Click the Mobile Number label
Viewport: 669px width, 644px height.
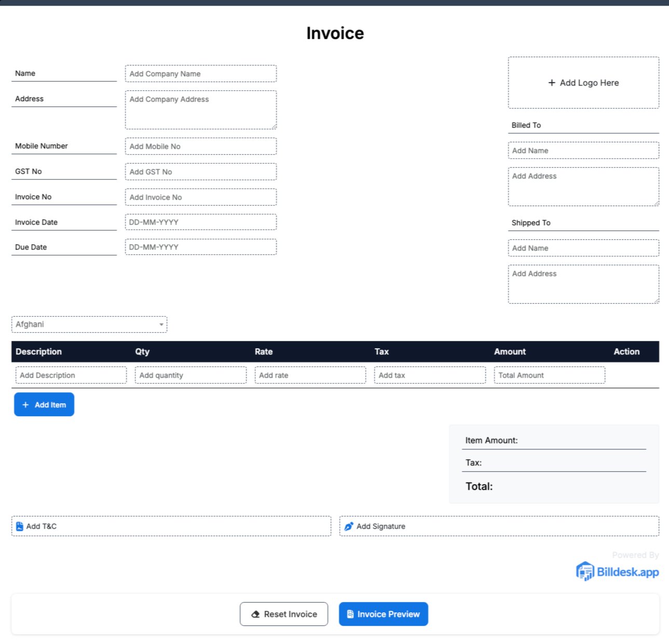point(42,146)
